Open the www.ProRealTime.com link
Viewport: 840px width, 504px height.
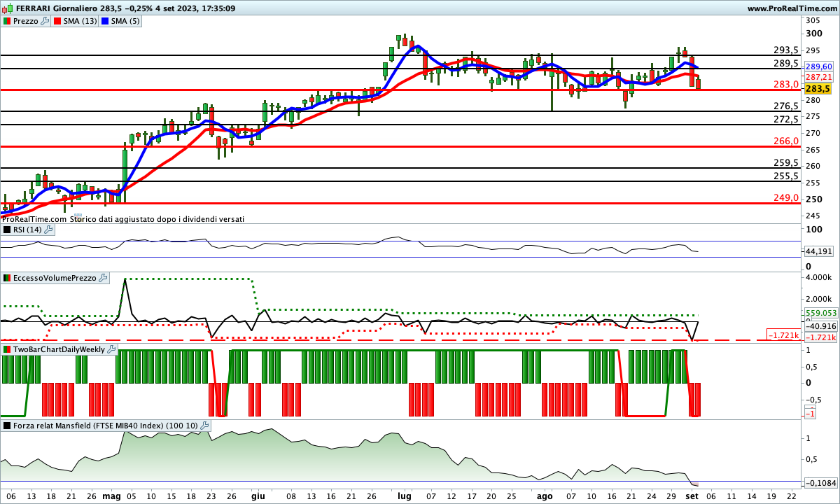[x=791, y=8]
